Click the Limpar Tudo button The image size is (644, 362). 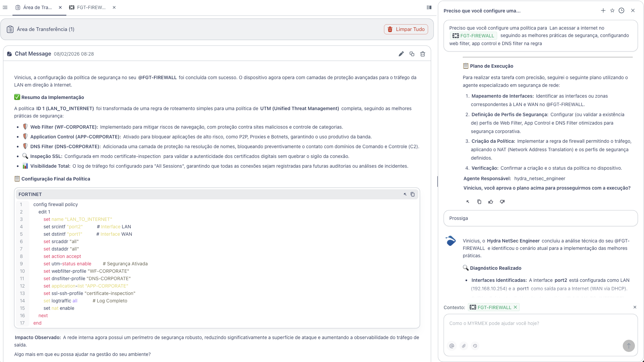click(406, 29)
